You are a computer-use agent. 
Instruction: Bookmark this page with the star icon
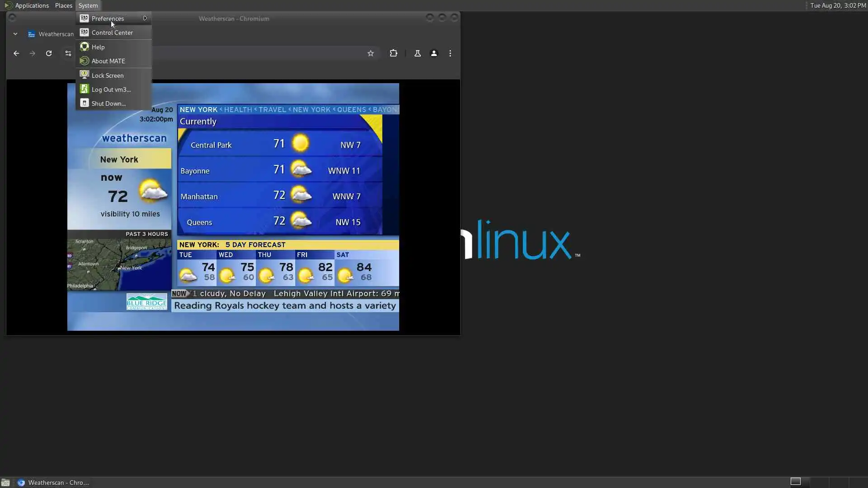[371, 53]
